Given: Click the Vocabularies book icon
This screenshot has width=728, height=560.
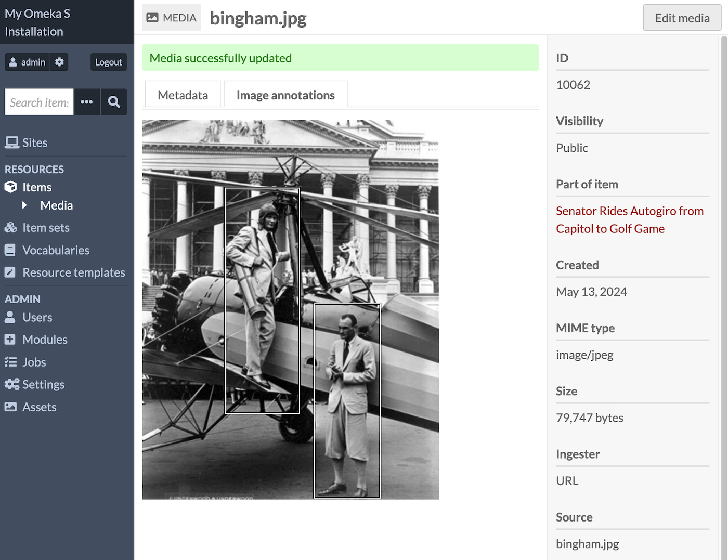Looking at the screenshot, I should pos(10,250).
